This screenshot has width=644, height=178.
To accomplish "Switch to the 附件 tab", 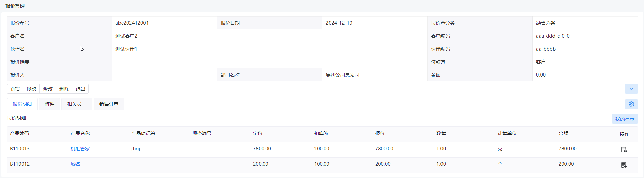I will 50,104.
